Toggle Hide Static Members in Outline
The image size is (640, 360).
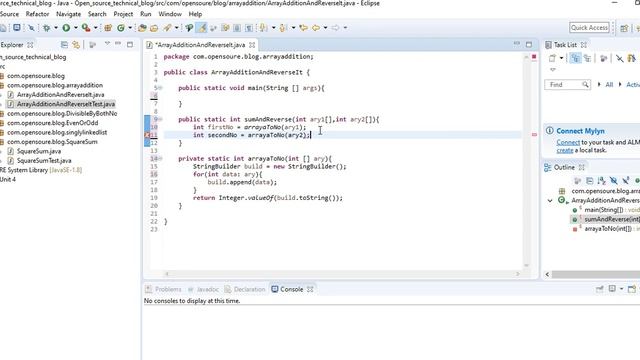click(626, 180)
